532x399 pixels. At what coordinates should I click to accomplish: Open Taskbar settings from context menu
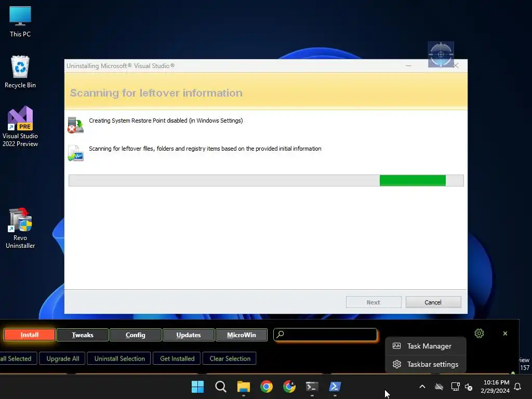425,364
